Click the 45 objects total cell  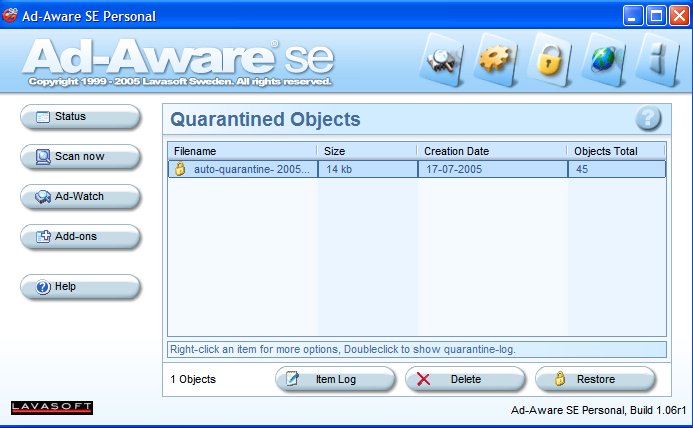click(x=617, y=169)
